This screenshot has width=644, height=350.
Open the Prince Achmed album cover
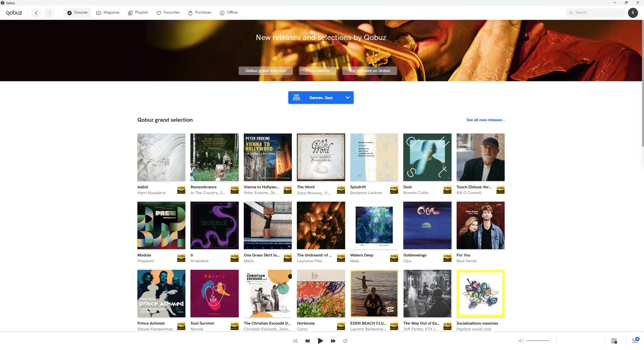[161, 294]
